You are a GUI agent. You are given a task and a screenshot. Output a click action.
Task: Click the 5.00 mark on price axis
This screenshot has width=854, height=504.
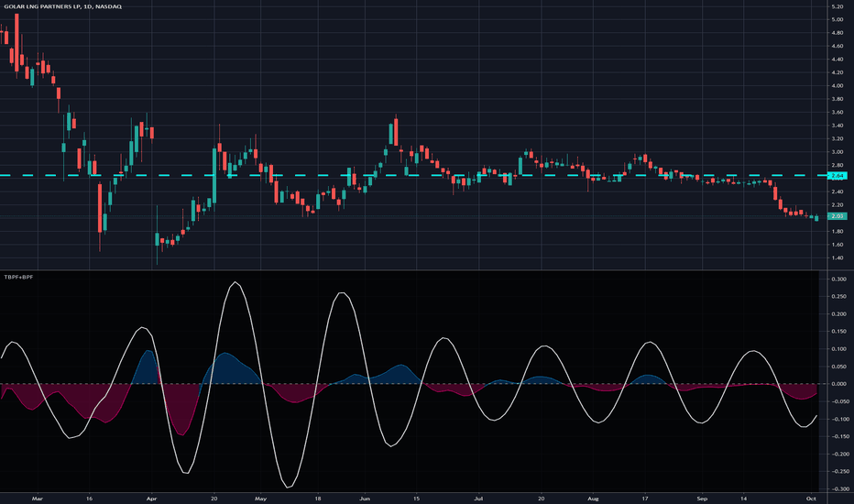click(x=838, y=19)
